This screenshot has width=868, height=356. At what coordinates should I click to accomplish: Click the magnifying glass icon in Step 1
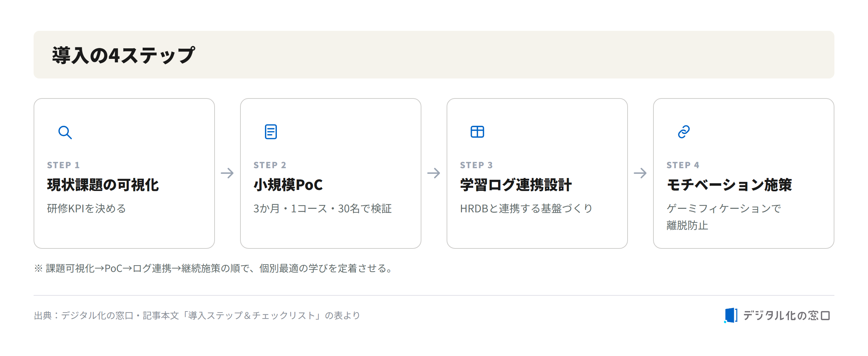[65, 132]
